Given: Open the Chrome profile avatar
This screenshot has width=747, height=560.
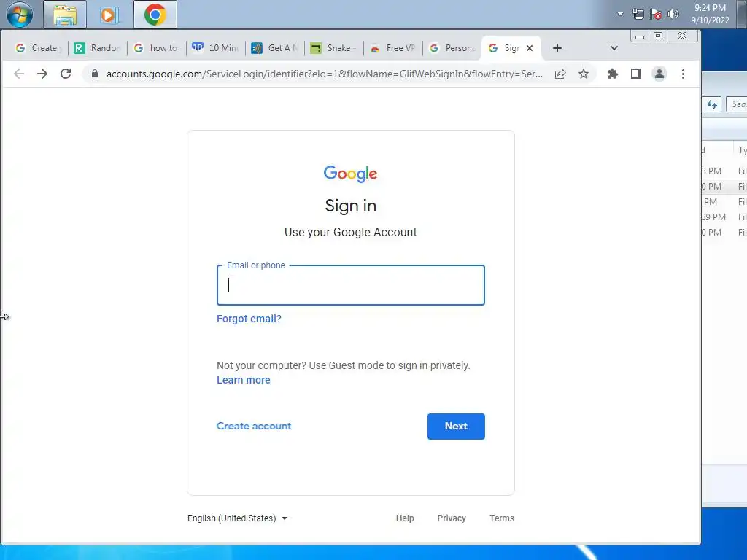Looking at the screenshot, I should (x=659, y=74).
